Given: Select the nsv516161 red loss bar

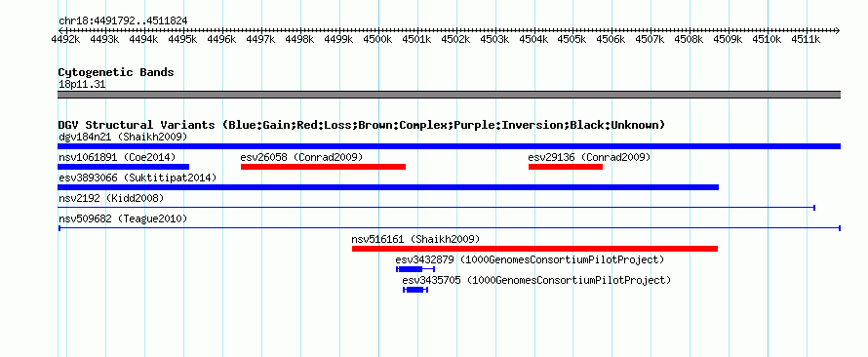Looking at the screenshot, I should [x=534, y=249].
